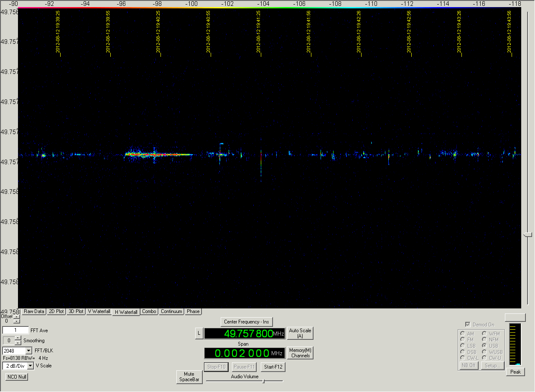The width and height of the screenshot is (535, 392).
Task: Select the V Waterfall tab
Action: [99, 311]
